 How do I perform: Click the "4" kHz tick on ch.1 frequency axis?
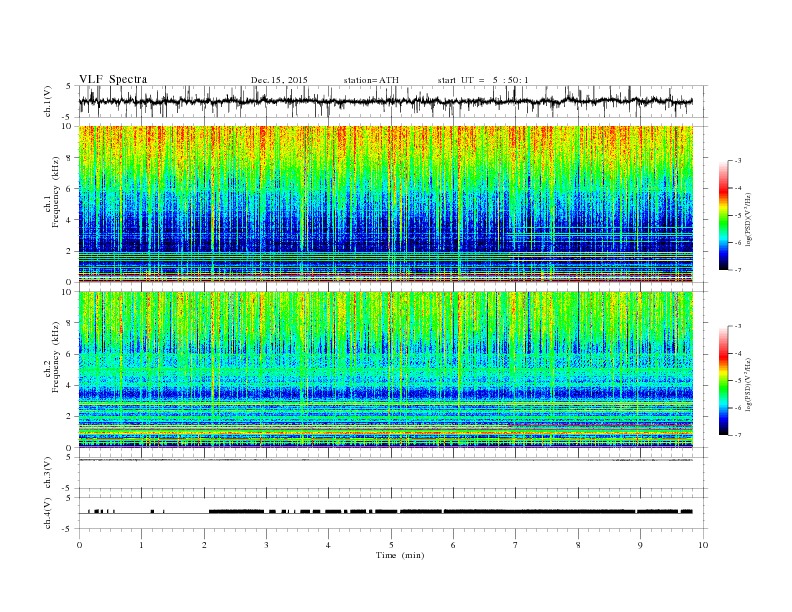pos(69,220)
